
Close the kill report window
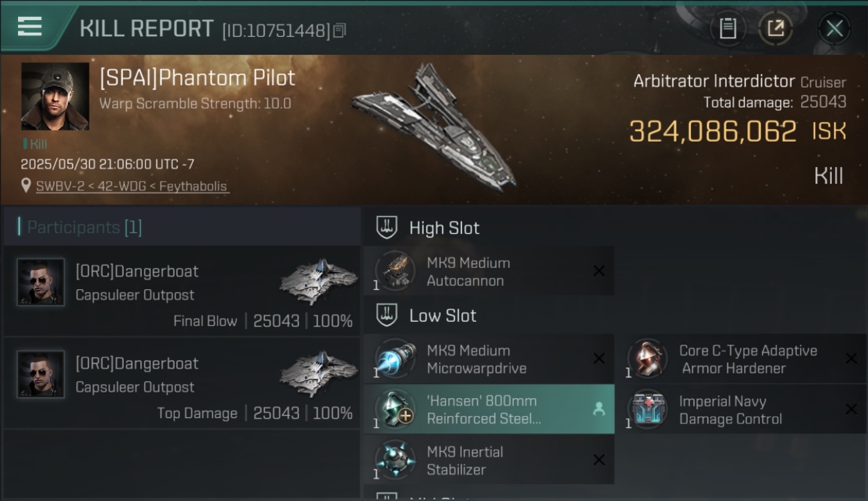(x=834, y=28)
